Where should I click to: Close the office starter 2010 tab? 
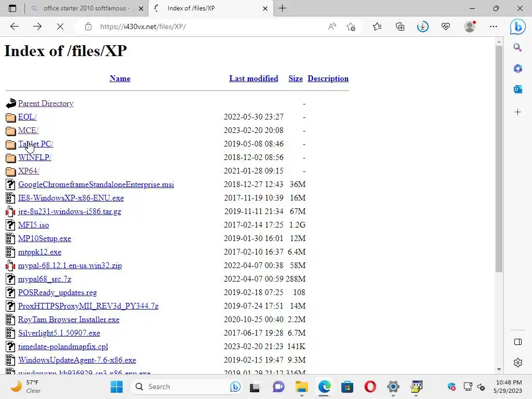click(141, 8)
